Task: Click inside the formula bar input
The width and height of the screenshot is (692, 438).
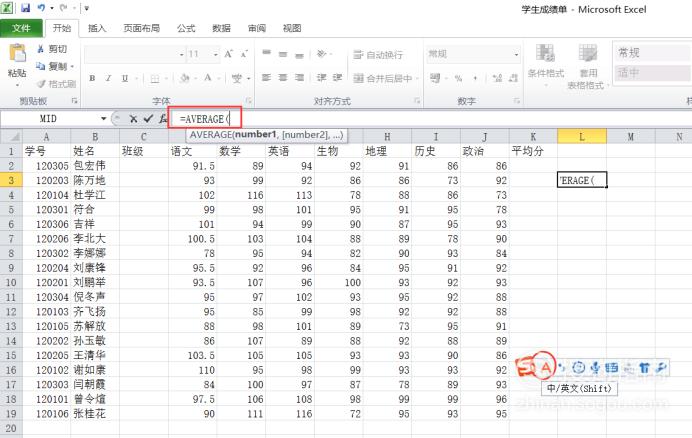Action: tap(430, 118)
